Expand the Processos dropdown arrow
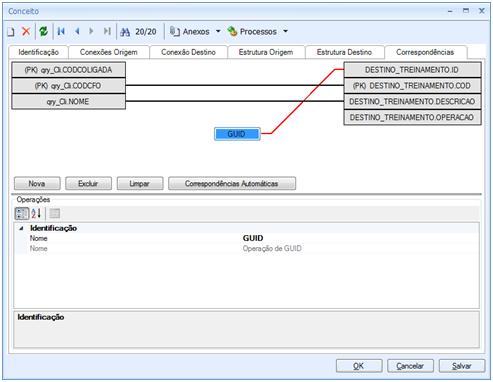This screenshot has width=493, height=382. click(x=285, y=31)
